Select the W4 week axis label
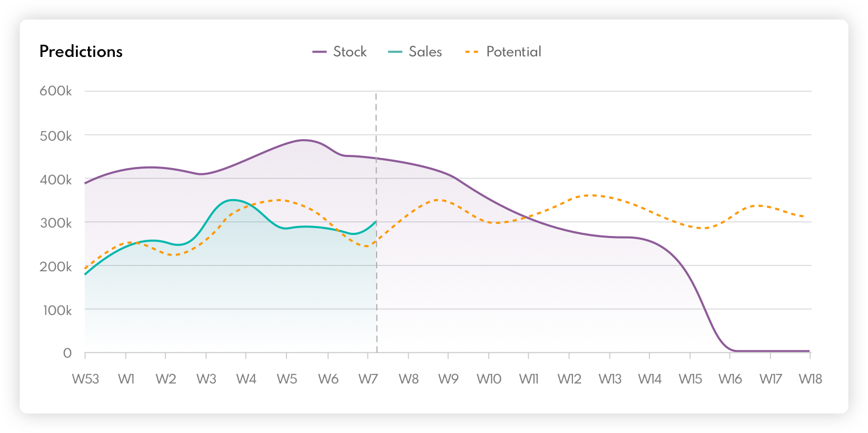The image size is (868, 433). pos(246,379)
